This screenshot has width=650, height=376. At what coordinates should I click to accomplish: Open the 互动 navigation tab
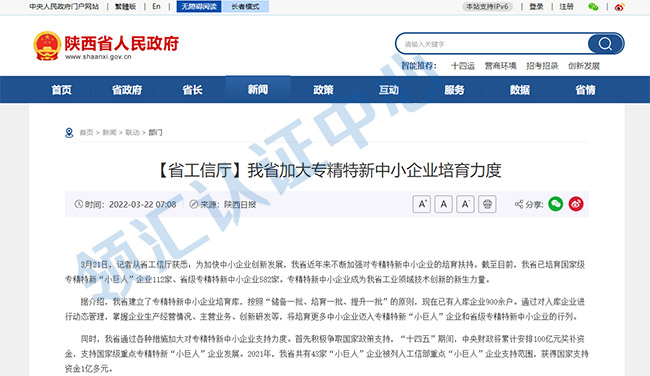[x=389, y=90]
